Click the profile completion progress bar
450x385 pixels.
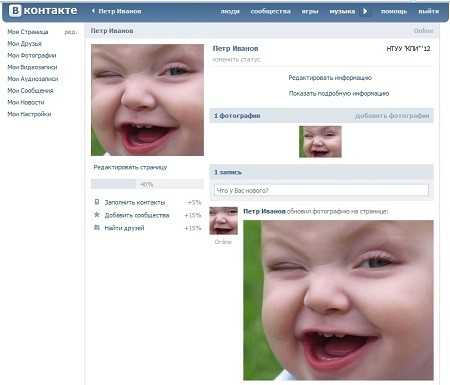(x=147, y=184)
